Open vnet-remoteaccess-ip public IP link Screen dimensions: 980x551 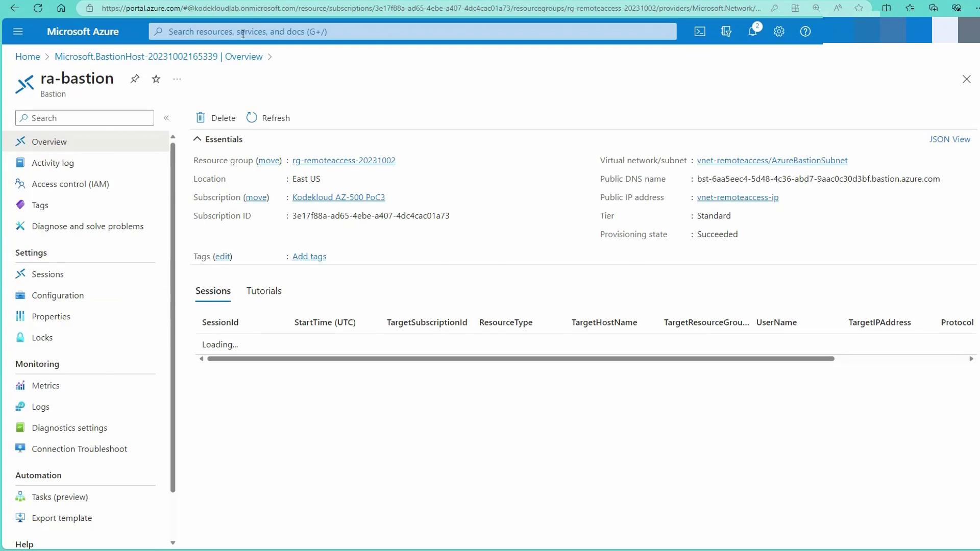coord(738,197)
